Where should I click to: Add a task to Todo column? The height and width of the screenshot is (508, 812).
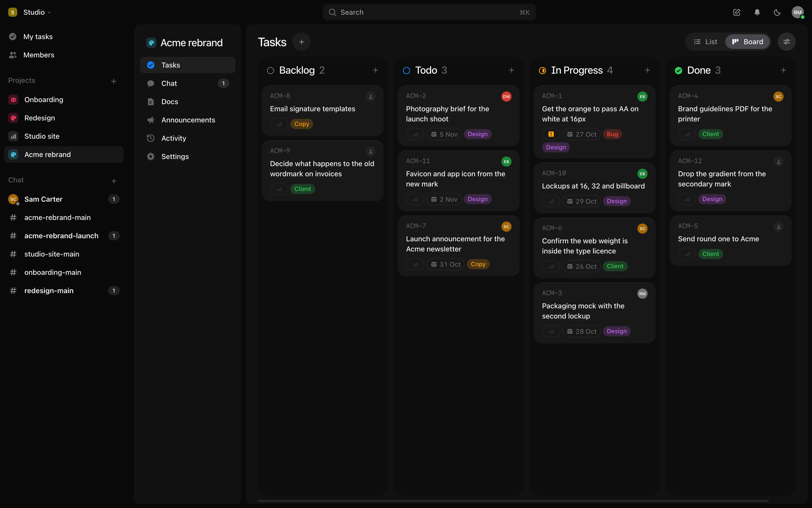click(x=511, y=70)
